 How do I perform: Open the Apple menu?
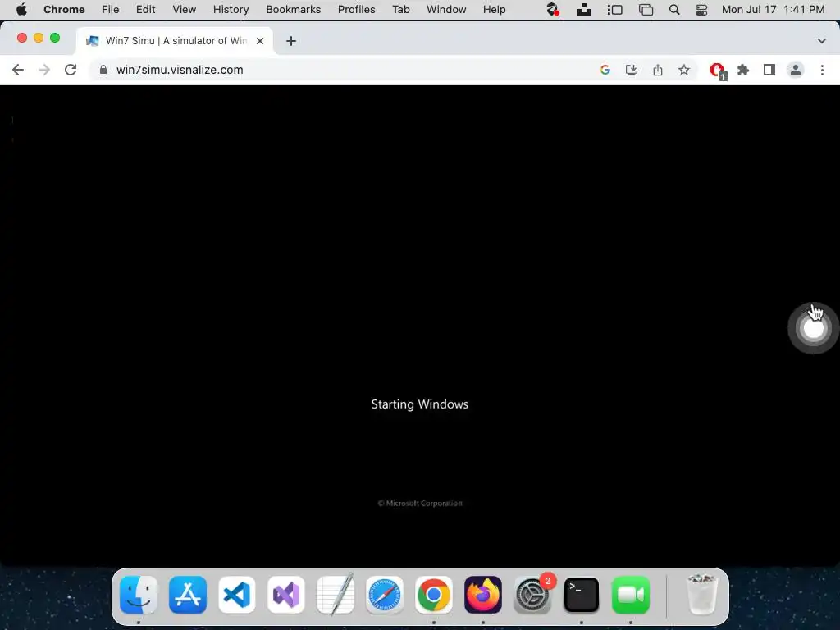coord(21,10)
